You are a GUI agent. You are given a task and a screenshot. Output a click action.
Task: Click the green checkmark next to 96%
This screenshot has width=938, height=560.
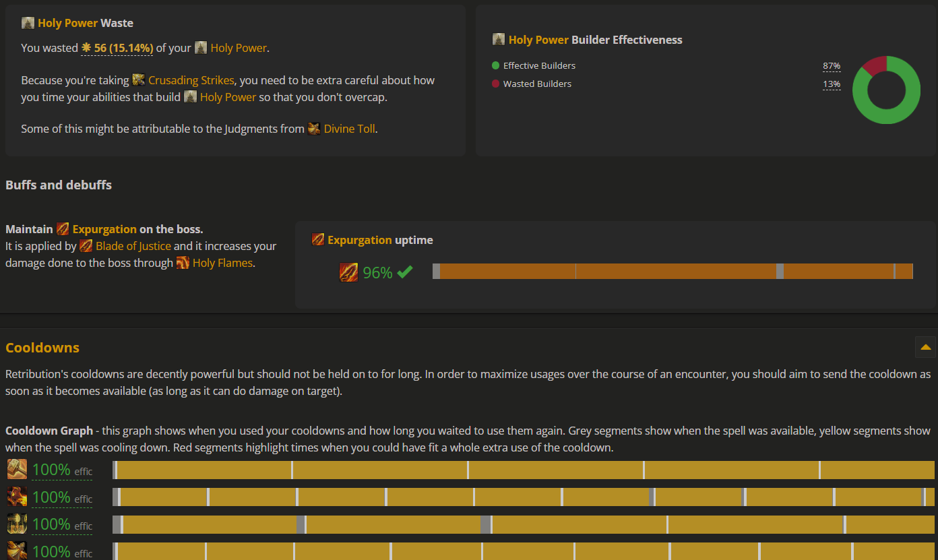404,272
